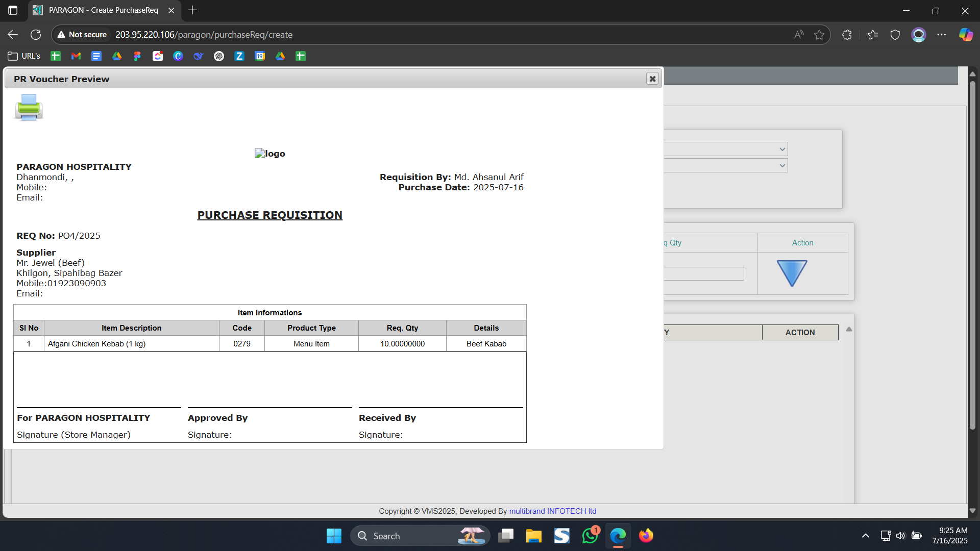Refresh the page
980x551 pixels.
[36, 35]
